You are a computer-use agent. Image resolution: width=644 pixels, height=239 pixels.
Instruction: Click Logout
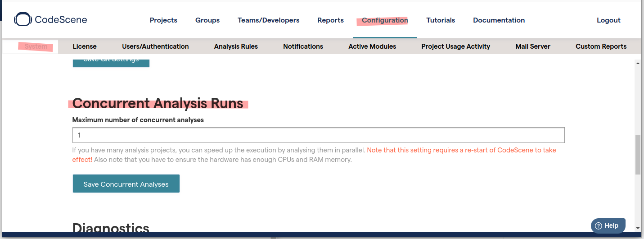(x=608, y=20)
